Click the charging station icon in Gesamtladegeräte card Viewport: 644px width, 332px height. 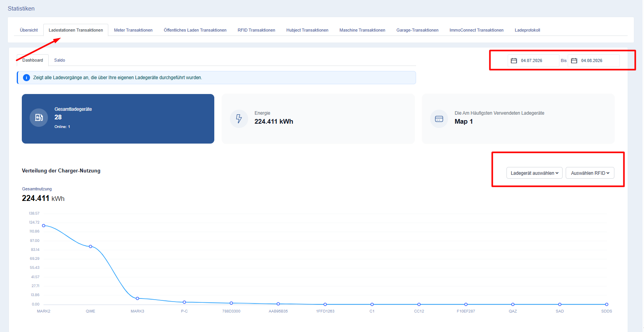(39, 117)
